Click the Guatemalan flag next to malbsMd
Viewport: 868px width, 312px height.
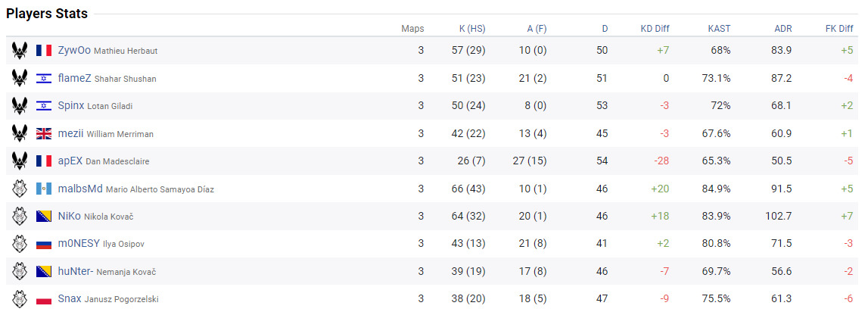[44, 189]
